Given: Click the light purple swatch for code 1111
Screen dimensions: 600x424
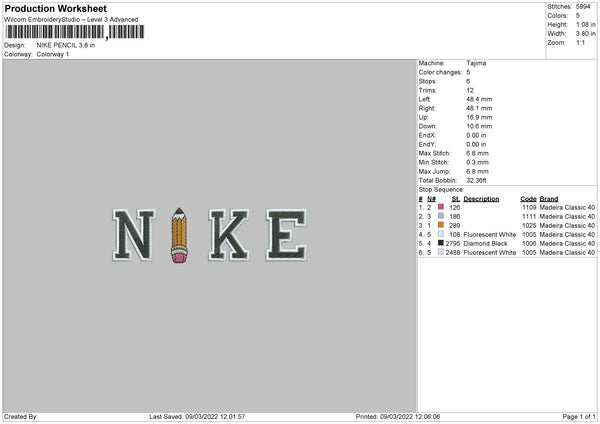Looking at the screenshot, I should [440, 216].
